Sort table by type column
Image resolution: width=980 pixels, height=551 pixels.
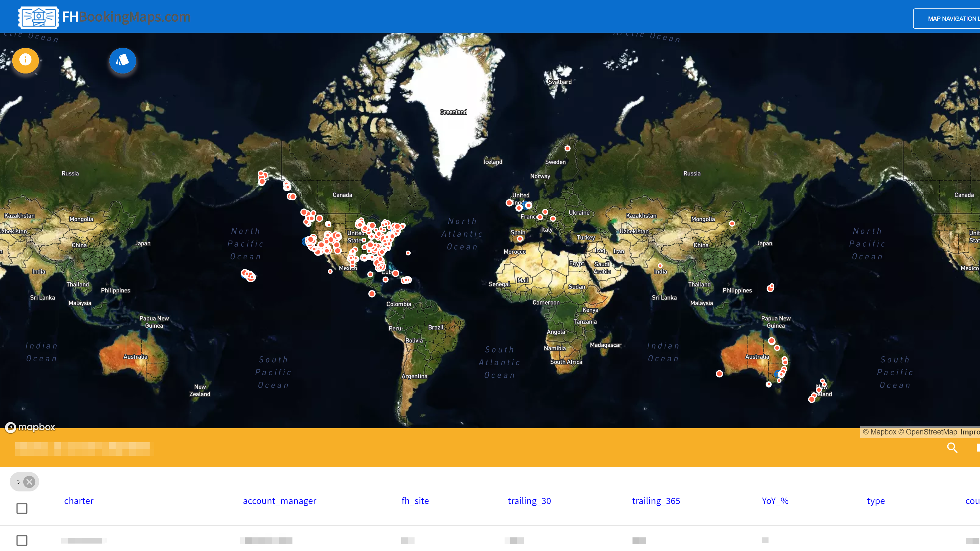876,501
